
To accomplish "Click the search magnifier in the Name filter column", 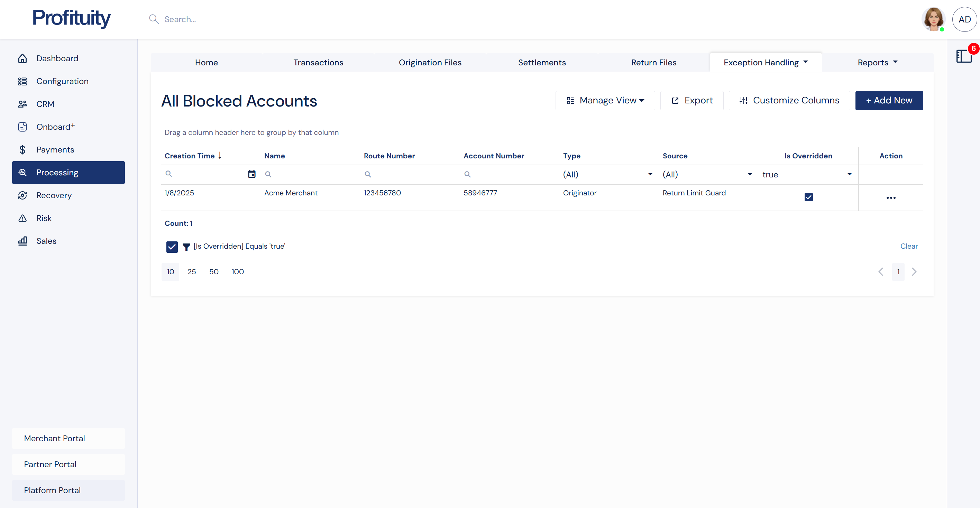I will (268, 174).
